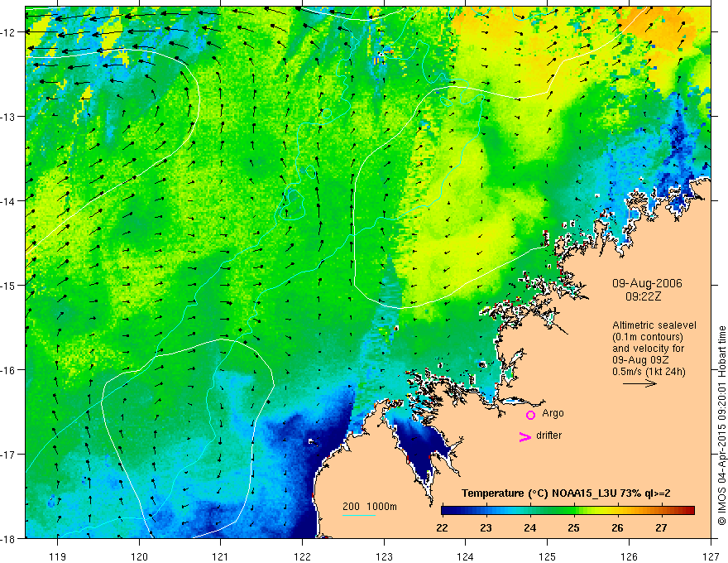Click the longitude axis label '127'
The image size is (728, 563).
coord(711,556)
